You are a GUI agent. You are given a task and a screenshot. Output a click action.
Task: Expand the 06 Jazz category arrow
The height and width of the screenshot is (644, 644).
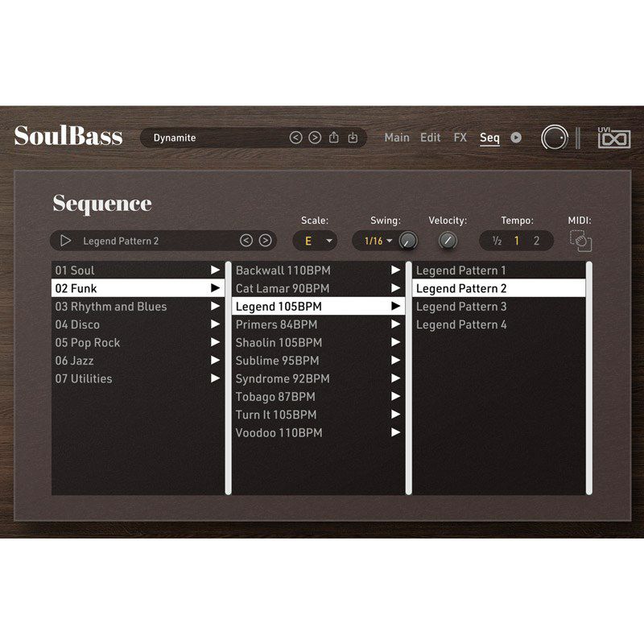(x=215, y=360)
